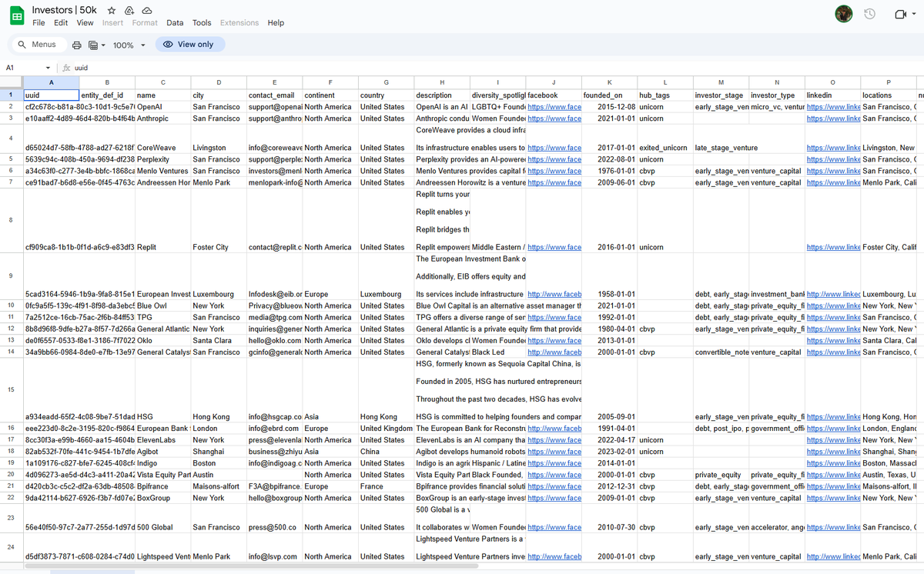Screen dimensions: 924x574
Task: Click the profile avatar picture
Action: pyautogui.click(x=844, y=13)
